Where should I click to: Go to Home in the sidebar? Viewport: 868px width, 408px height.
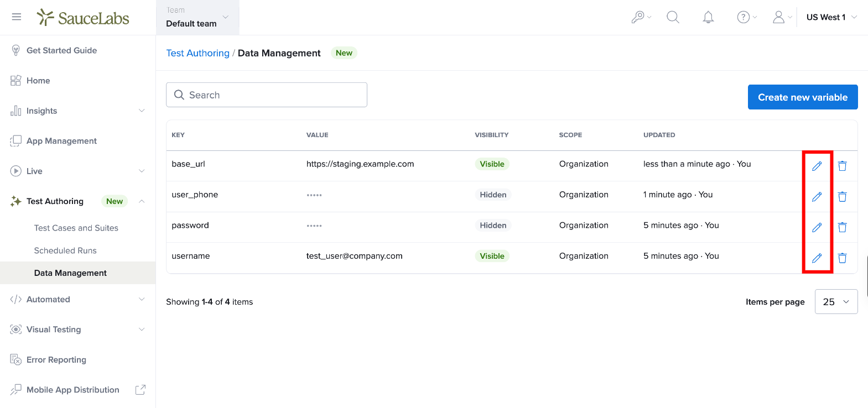coord(38,81)
